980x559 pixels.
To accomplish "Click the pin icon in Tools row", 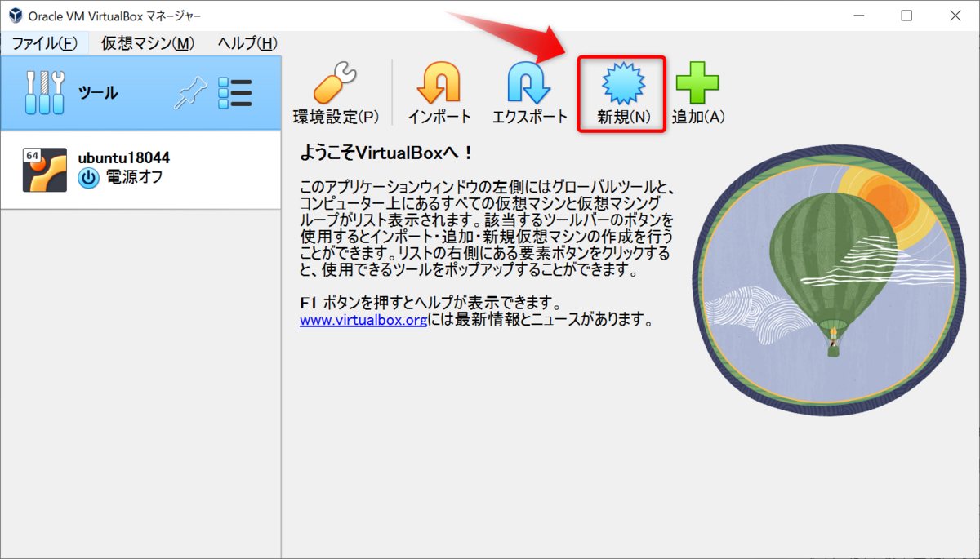I will [192, 95].
